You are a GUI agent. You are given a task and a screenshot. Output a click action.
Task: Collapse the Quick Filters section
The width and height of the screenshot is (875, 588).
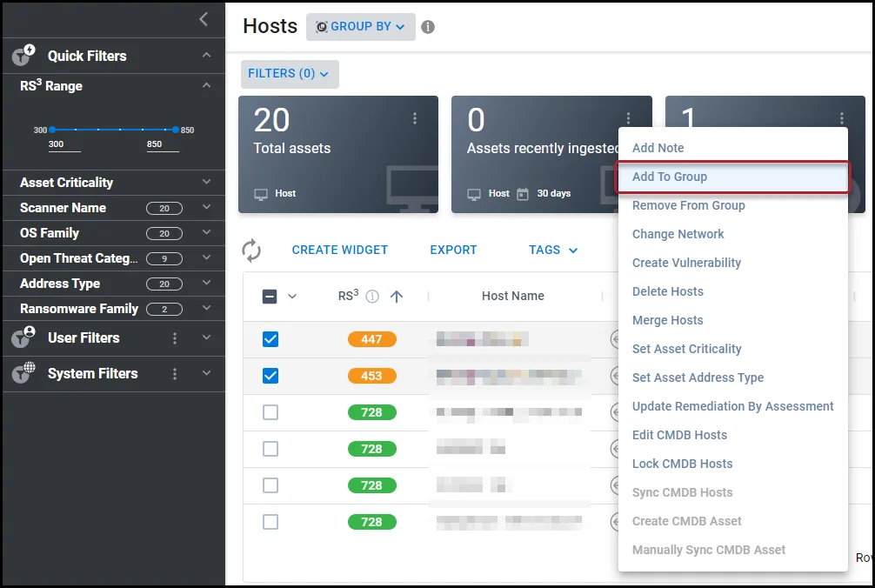(206, 55)
